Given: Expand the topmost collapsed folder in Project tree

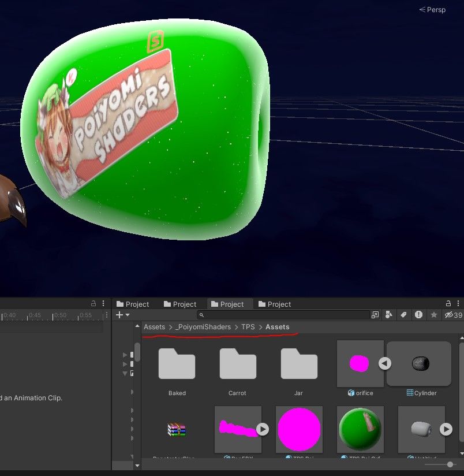Looking at the screenshot, I should [125, 355].
